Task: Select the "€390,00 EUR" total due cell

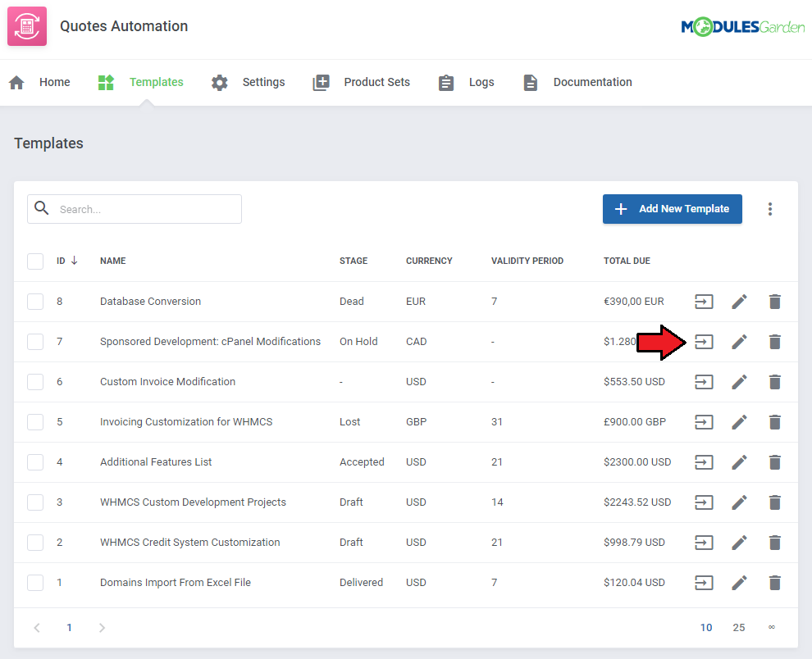Action: click(634, 302)
